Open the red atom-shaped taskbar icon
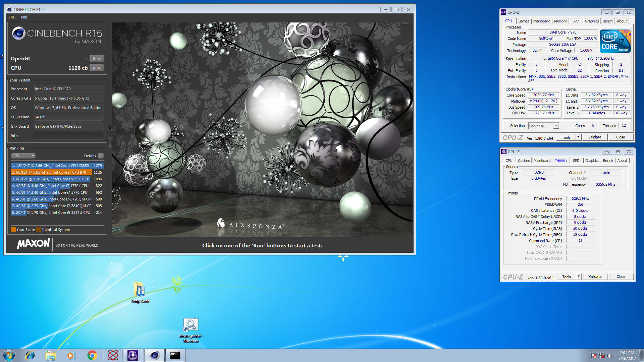Screen dimensions: 644x362 tap(113, 355)
